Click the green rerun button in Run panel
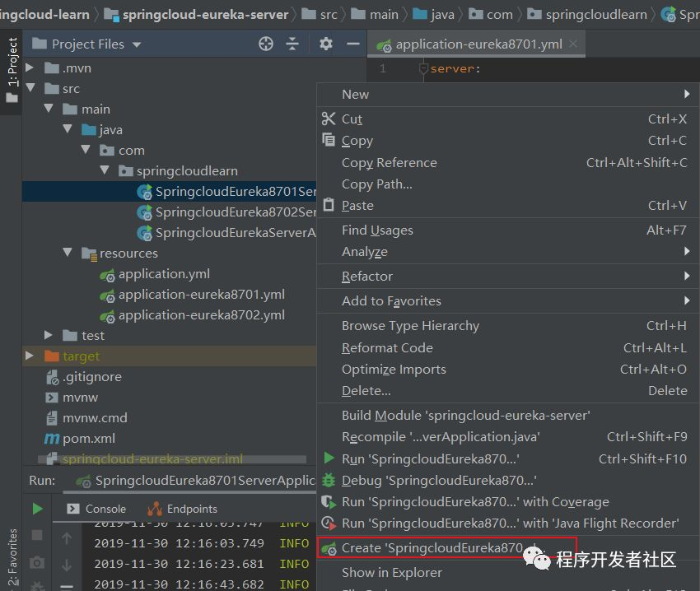700x591 pixels. click(38, 509)
